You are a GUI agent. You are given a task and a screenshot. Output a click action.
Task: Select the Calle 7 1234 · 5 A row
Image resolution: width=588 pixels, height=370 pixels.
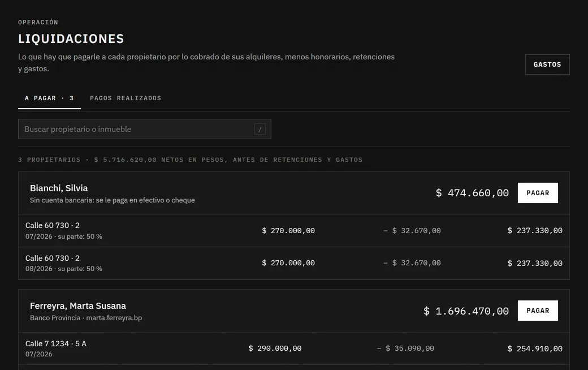(x=294, y=349)
